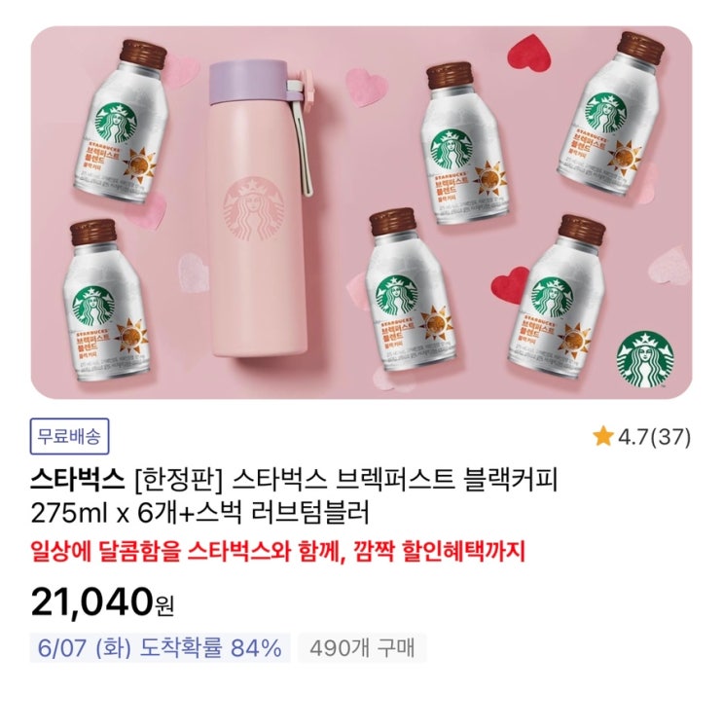Click the 6/07 (화) 도착확률 84% tag
Viewport: 723px width, 728px height.
coord(161,647)
